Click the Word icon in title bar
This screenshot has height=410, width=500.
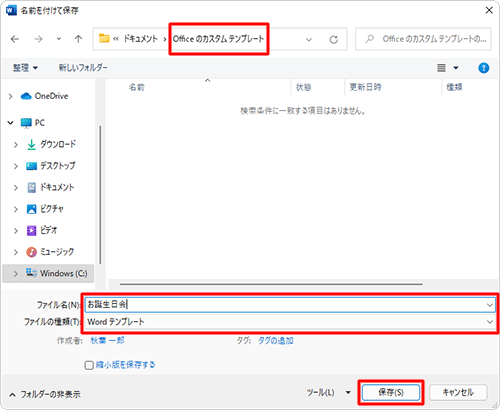(x=11, y=10)
